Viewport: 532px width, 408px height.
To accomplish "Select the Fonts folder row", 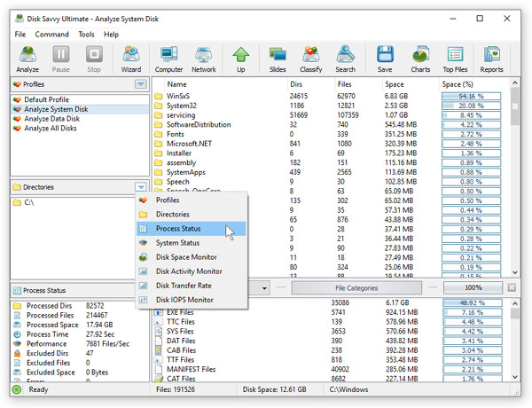I will coord(331,134).
